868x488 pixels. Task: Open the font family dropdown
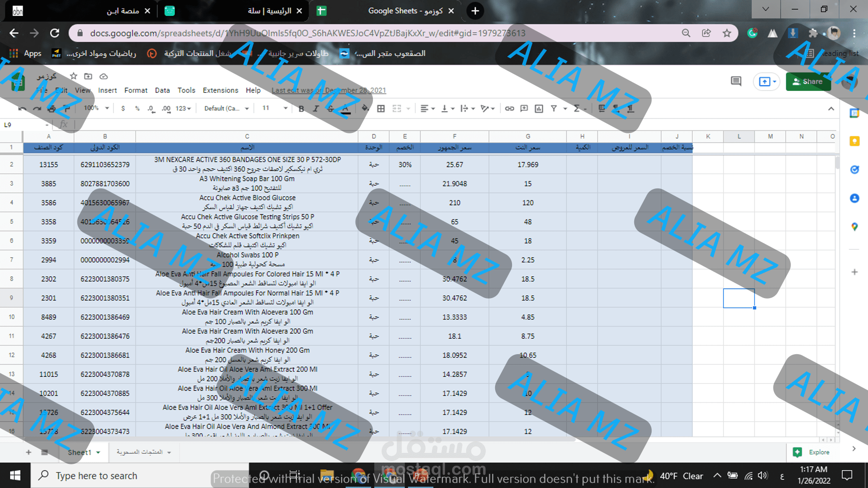[226, 109]
